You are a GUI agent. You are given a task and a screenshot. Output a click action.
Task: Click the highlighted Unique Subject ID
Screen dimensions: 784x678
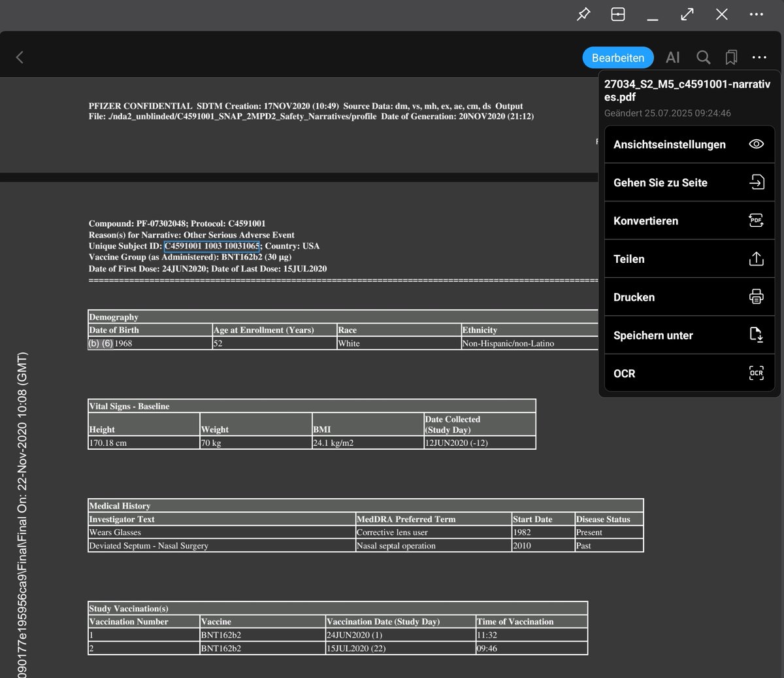click(212, 246)
